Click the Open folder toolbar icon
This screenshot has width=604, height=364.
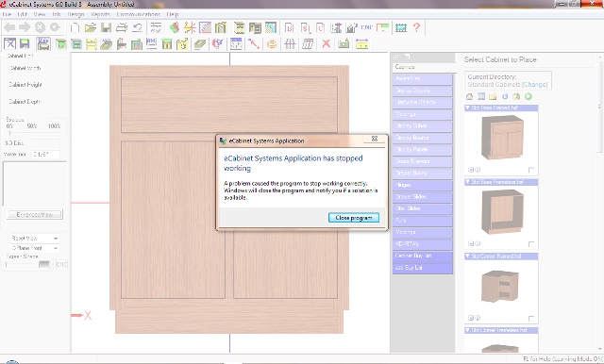[91, 27]
